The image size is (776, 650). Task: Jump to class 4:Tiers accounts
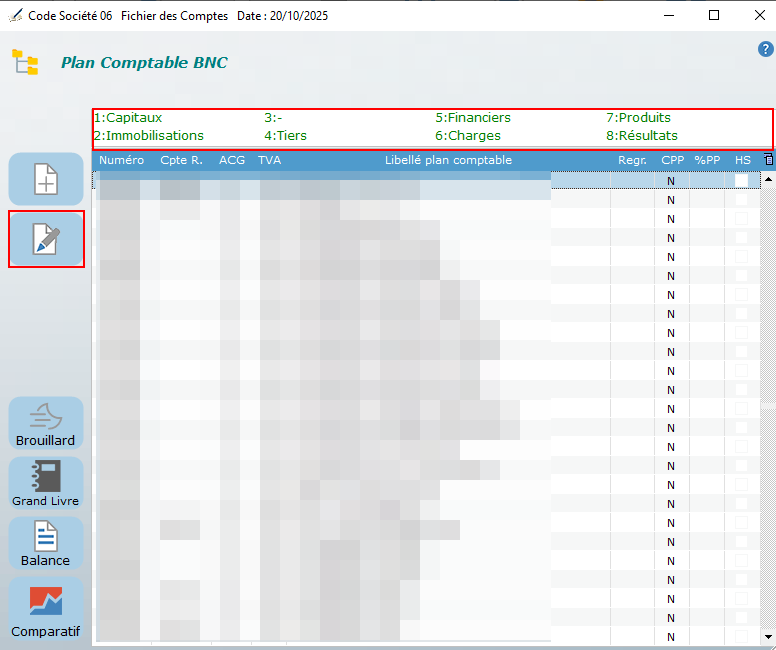point(286,136)
